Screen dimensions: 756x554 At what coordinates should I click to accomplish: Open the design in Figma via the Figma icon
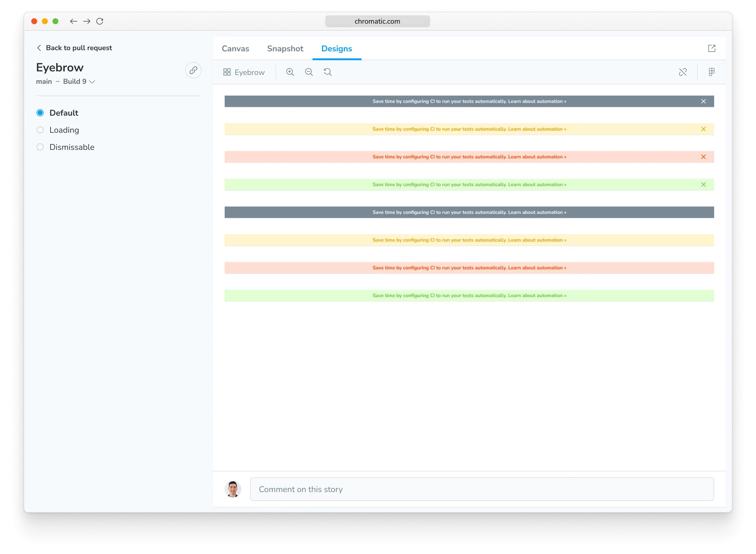point(712,72)
